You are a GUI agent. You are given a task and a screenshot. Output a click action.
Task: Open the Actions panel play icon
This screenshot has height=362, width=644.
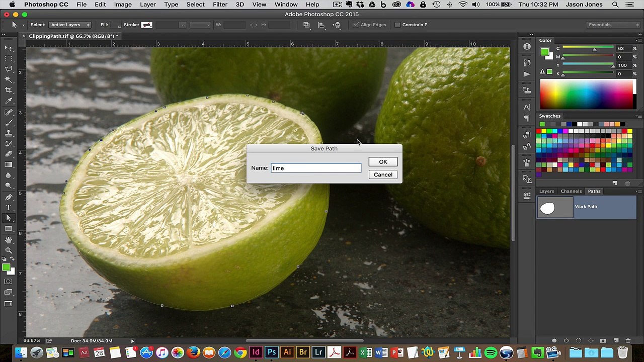(527, 74)
